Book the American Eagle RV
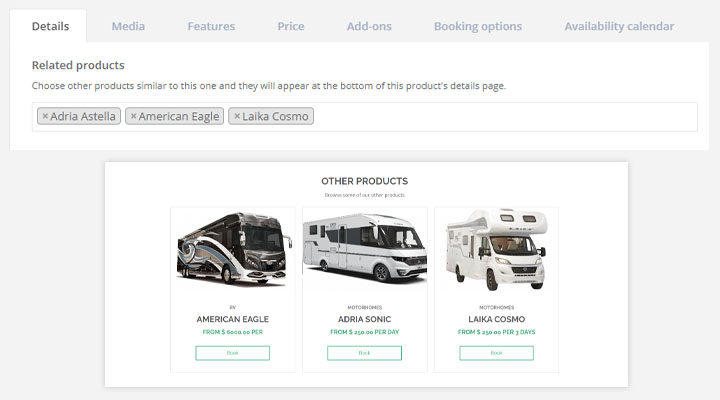Screen dimensions: 720x400 click(232, 353)
